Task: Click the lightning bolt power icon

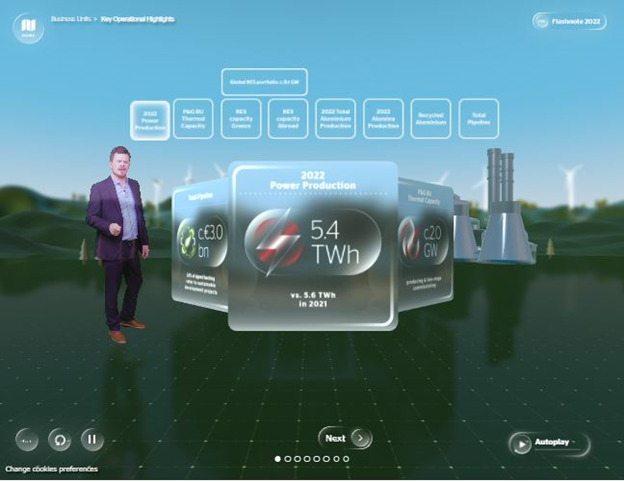Action: pyautogui.click(x=277, y=242)
